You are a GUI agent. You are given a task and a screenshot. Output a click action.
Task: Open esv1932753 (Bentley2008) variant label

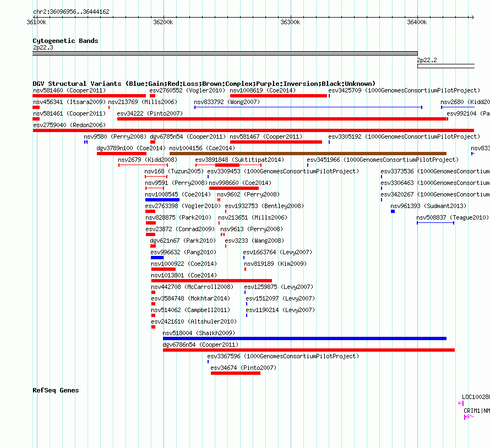pos(264,206)
